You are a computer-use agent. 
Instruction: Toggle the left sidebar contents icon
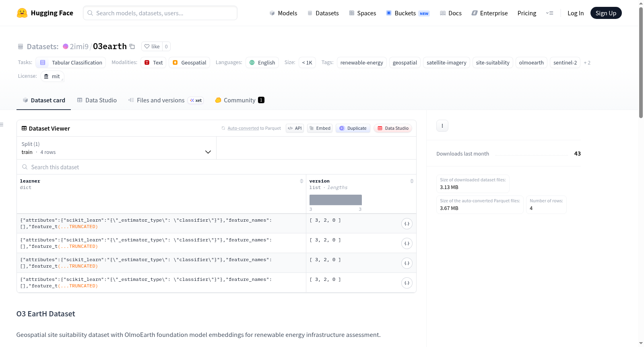point(2,125)
